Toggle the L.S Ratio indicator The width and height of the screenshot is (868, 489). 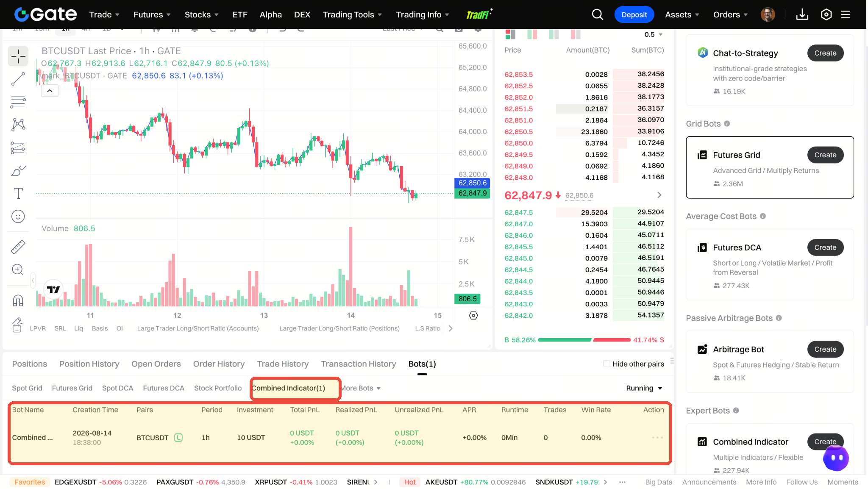click(x=428, y=328)
